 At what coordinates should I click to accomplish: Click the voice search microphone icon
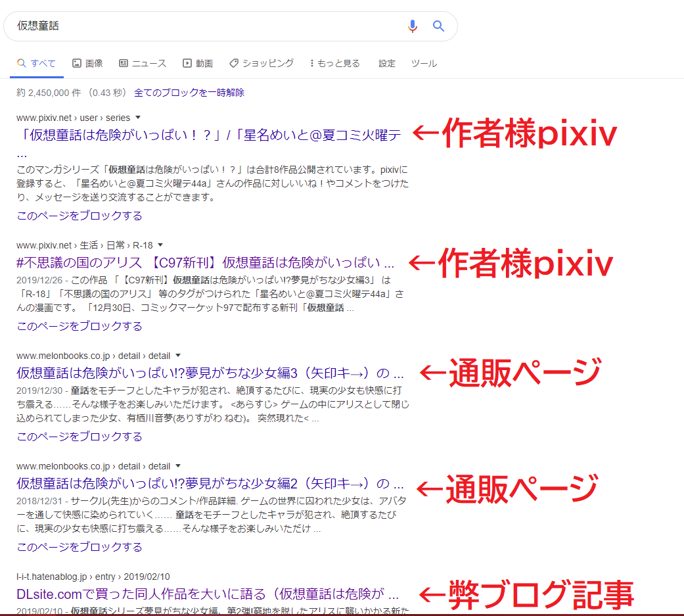pos(412,26)
